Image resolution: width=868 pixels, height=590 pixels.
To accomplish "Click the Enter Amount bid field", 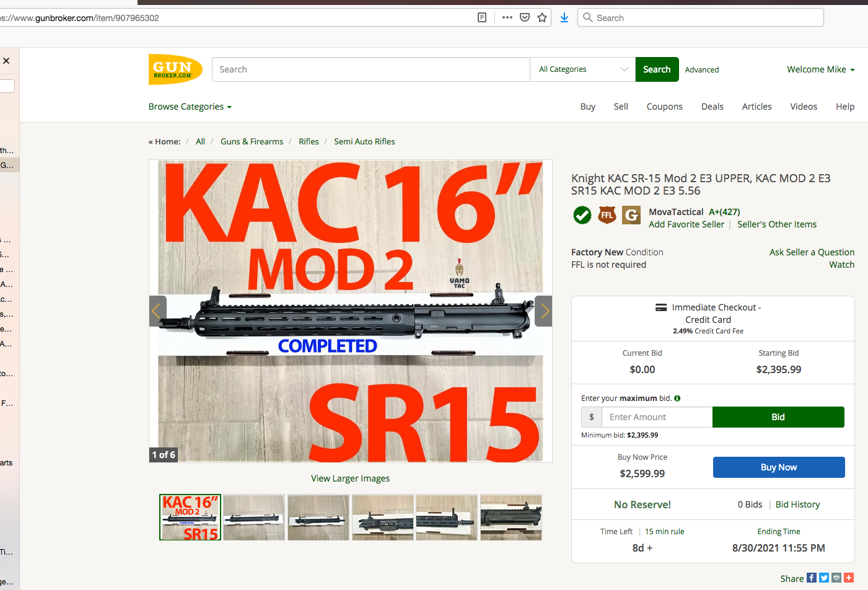I will [x=657, y=417].
